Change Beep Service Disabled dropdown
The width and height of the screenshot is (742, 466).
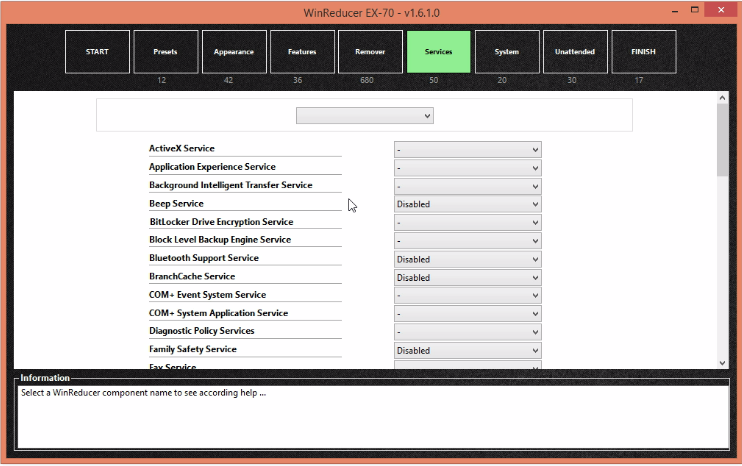(468, 204)
